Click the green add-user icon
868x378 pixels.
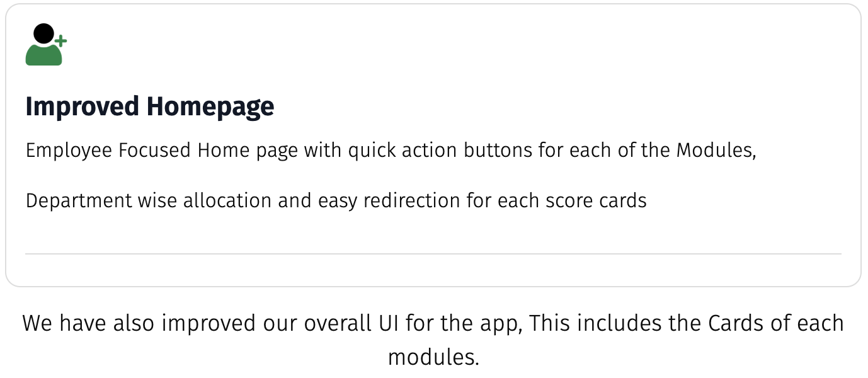click(45, 45)
